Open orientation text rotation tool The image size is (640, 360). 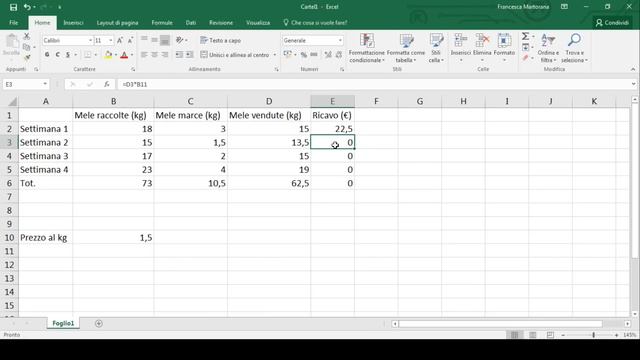[x=180, y=40]
